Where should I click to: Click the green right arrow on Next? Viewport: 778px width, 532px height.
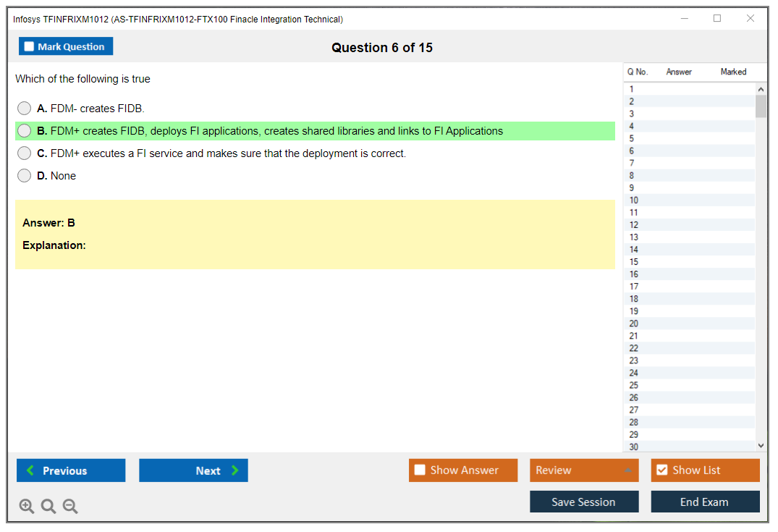[235, 470]
